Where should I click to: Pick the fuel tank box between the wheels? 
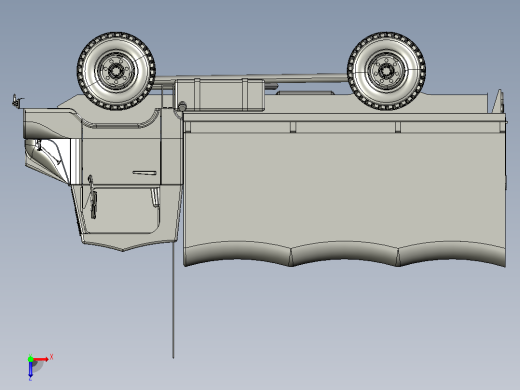(x=220, y=95)
